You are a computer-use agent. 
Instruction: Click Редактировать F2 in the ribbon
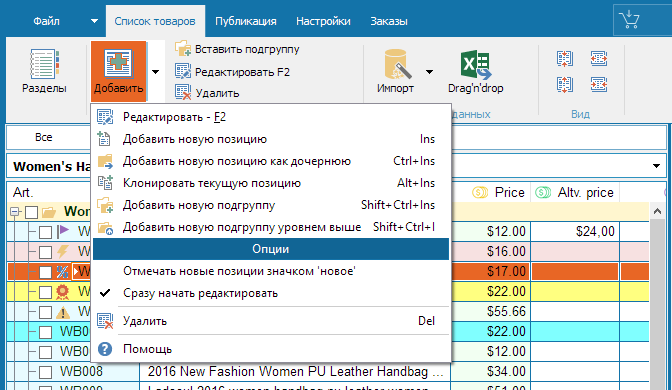coord(233,72)
